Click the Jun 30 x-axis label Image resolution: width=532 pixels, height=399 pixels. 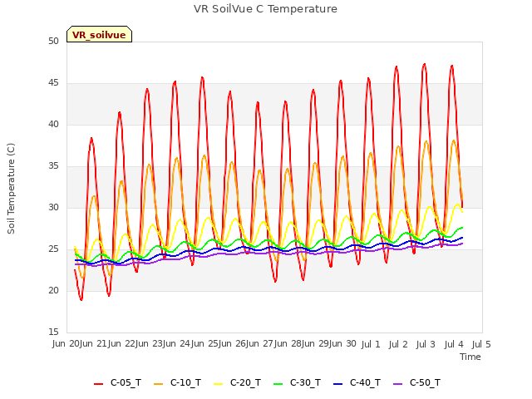pyautogui.click(x=342, y=344)
